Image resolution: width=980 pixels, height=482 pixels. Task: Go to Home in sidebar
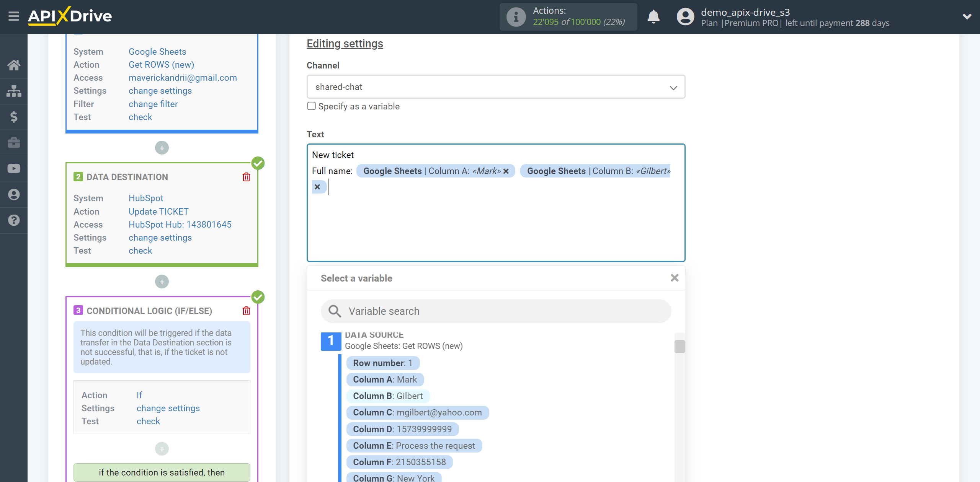(x=14, y=65)
